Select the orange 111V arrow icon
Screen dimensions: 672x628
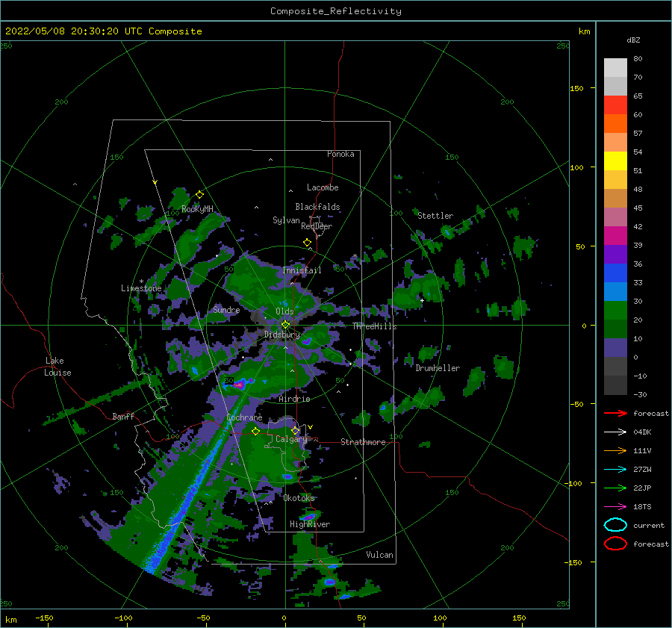click(615, 450)
